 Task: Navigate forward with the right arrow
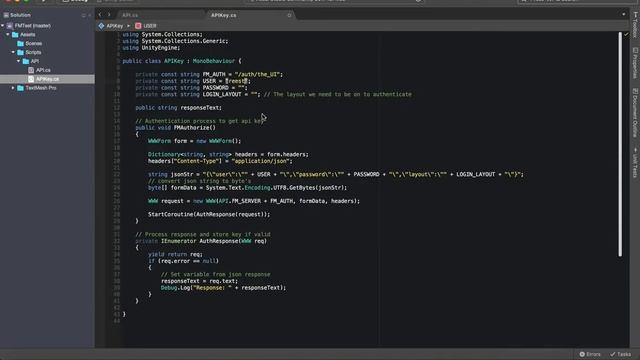point(109,15)
